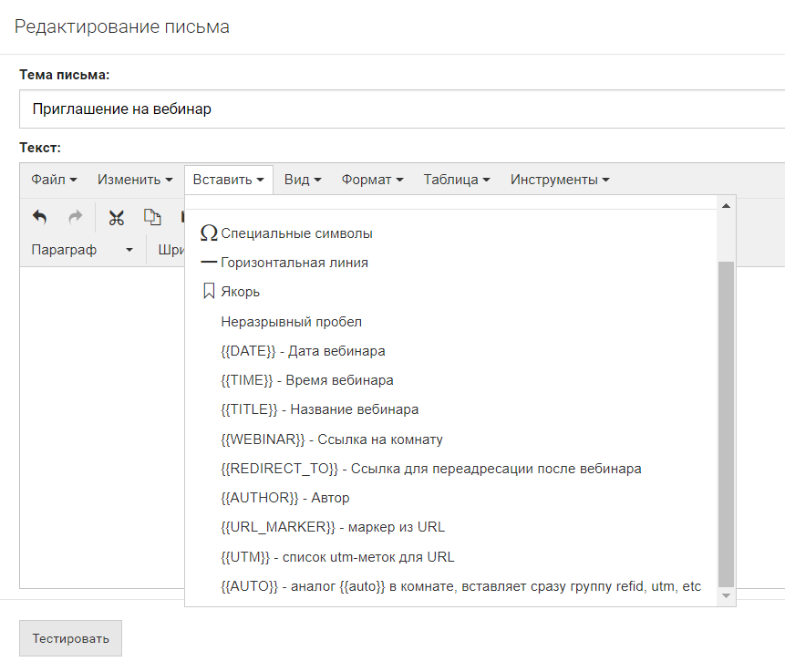Open the Формат menu
The height and width of the screenshot is (672, 785).
pyautogui.click(x=372, y=180)
